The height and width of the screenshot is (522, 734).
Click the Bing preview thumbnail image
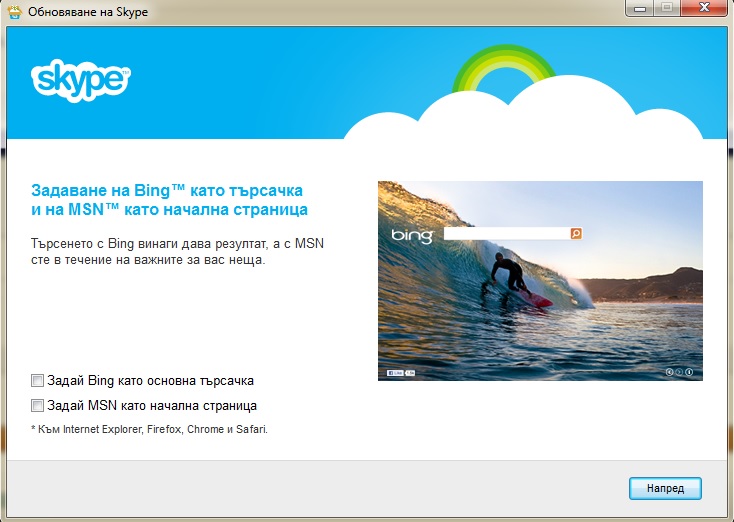pos(540,281)
